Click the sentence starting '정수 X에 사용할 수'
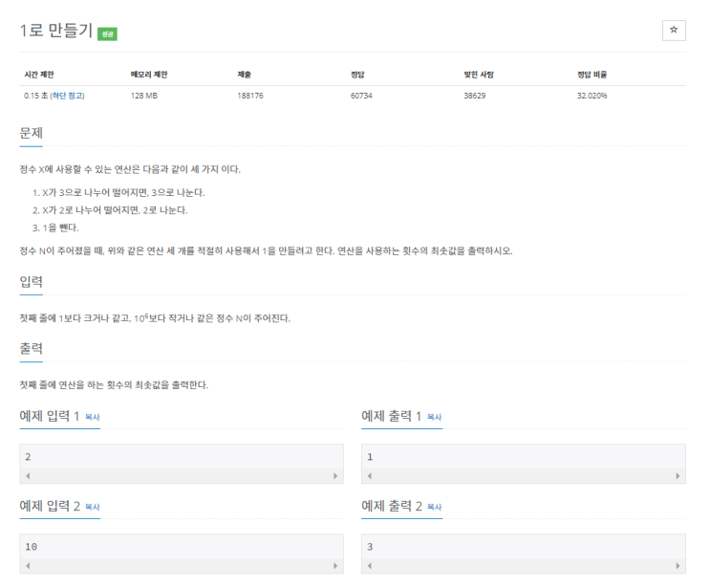 [130, 169]
